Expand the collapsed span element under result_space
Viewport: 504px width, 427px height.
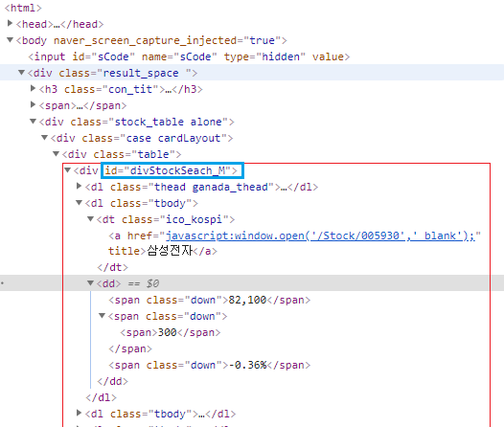click(33, 104)
